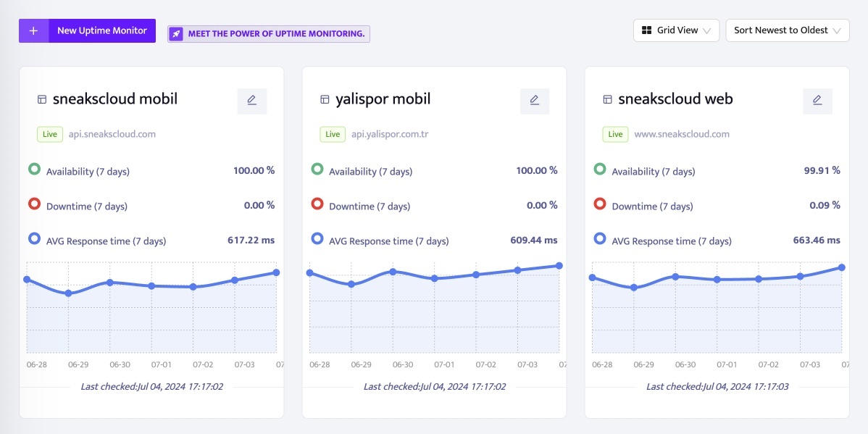This screenshot has height=434, width=868.
Task: Click the 617.22 ms response time value
Action: pyautogui.click(x=251, y=241)
